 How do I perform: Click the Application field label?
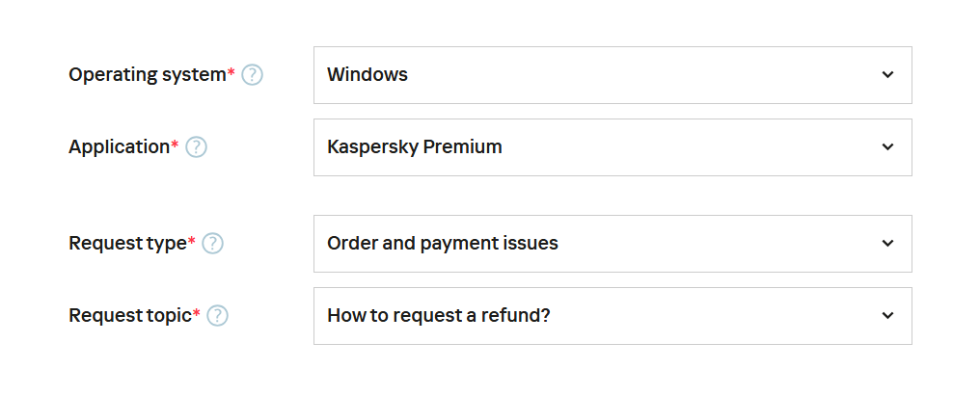(x=119, y=147)
